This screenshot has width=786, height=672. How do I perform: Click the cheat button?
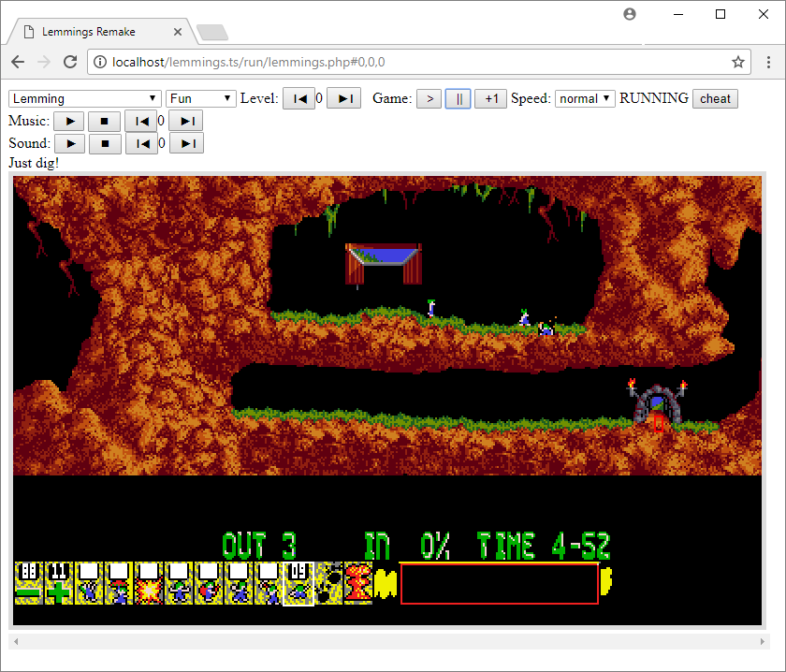click(x=715, y=98)
